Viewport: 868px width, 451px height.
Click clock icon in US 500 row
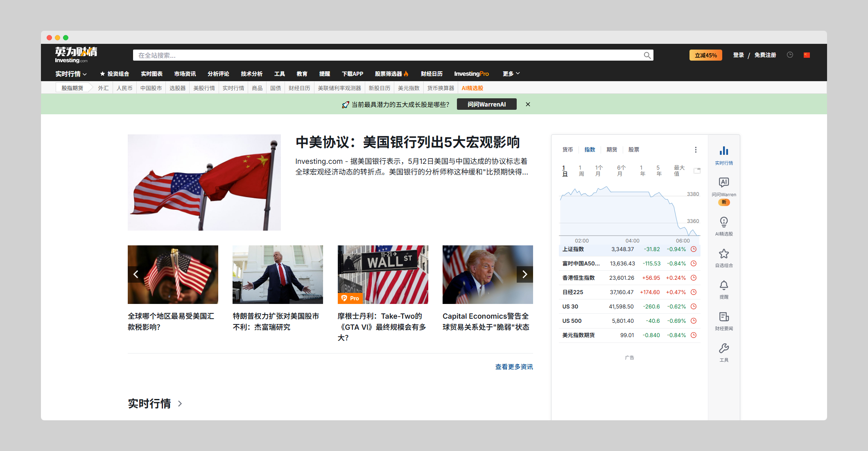(x=694, y=321)
